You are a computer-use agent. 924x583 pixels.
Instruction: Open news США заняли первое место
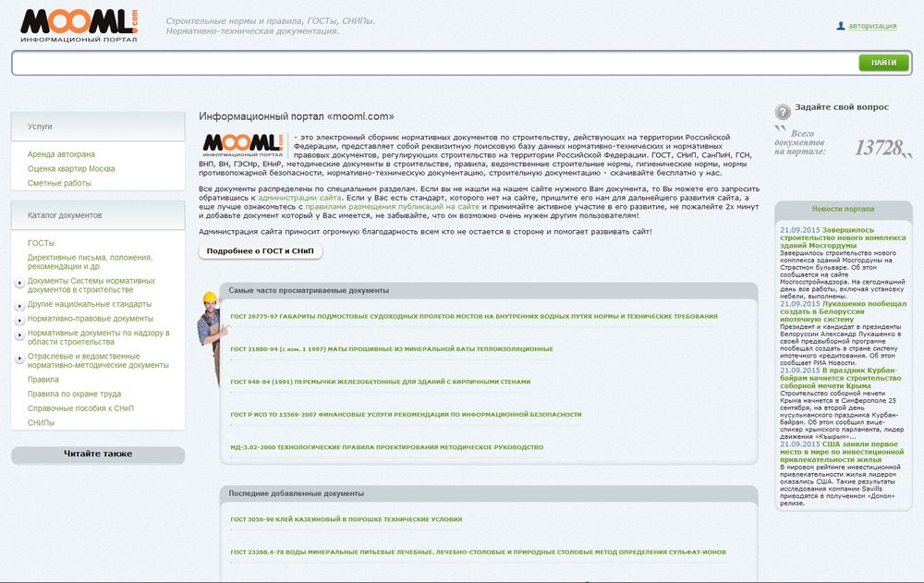(842, 452)
